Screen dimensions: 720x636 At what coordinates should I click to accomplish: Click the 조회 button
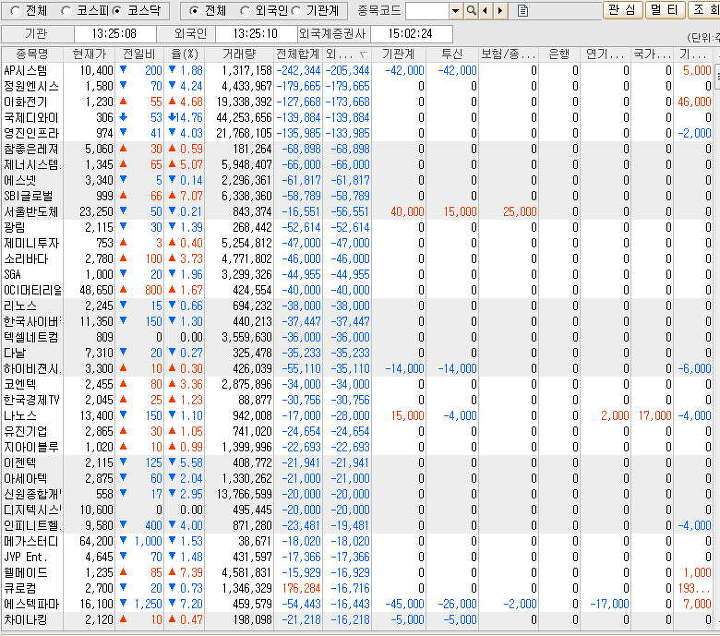tap(705, 10)
